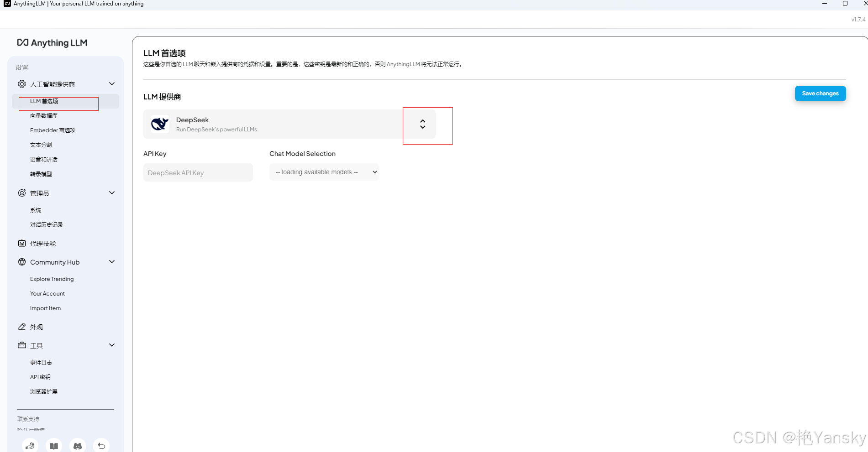Select the 对话历史记录 entry
The image size is (868, 452).
tap(46, 224)
